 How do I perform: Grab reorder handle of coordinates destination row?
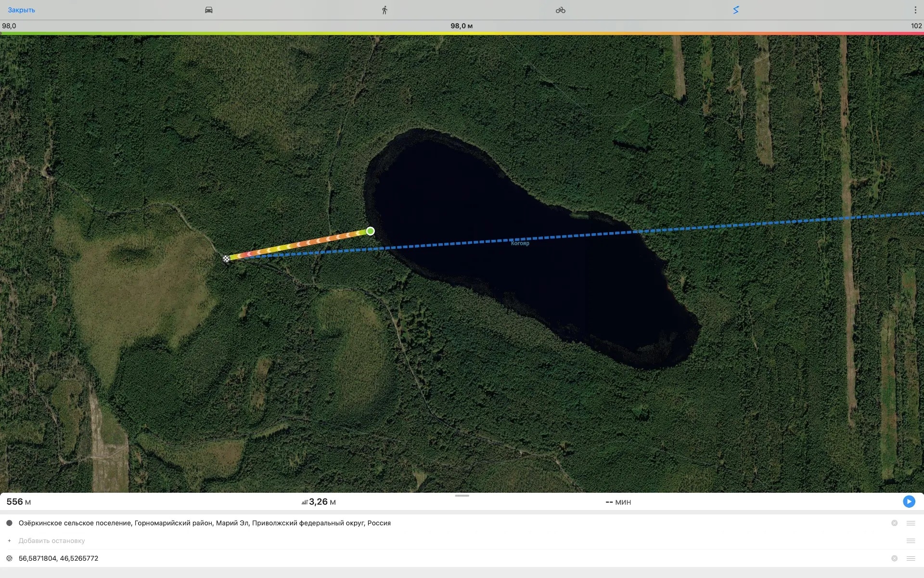click(911, 558)
